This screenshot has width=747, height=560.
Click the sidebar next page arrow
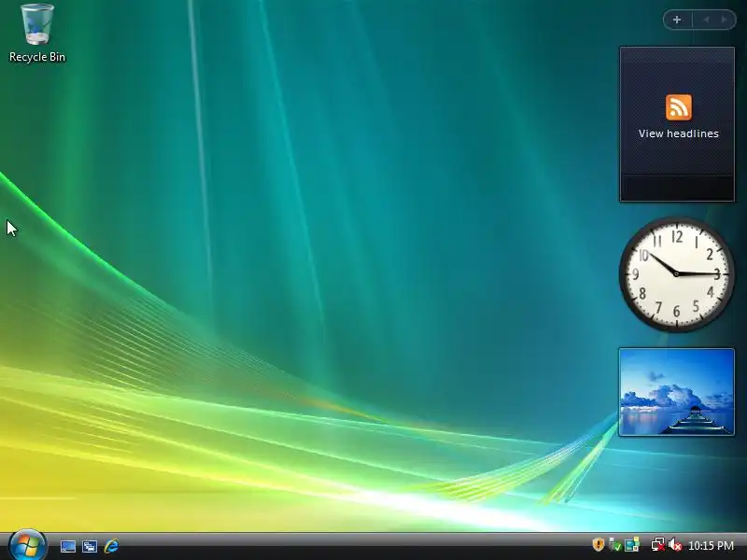pyautogui.click(x=725, y=20)
